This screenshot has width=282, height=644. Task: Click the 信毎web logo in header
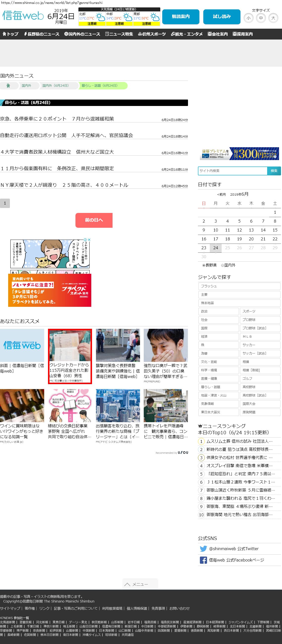point(23,16)
